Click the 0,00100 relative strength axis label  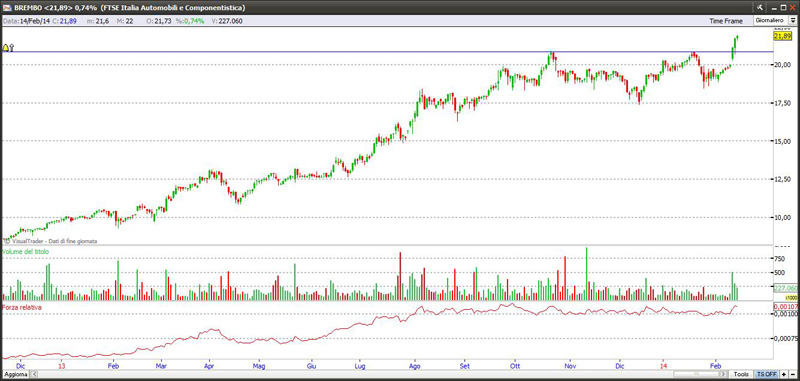tap(786, 314)
